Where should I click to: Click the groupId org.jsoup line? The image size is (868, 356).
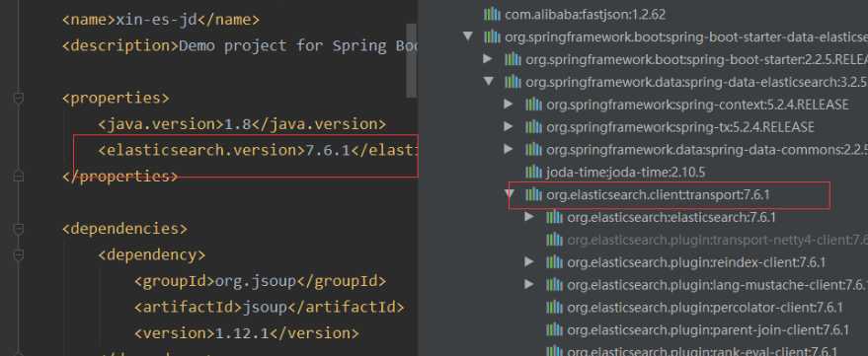260,281
